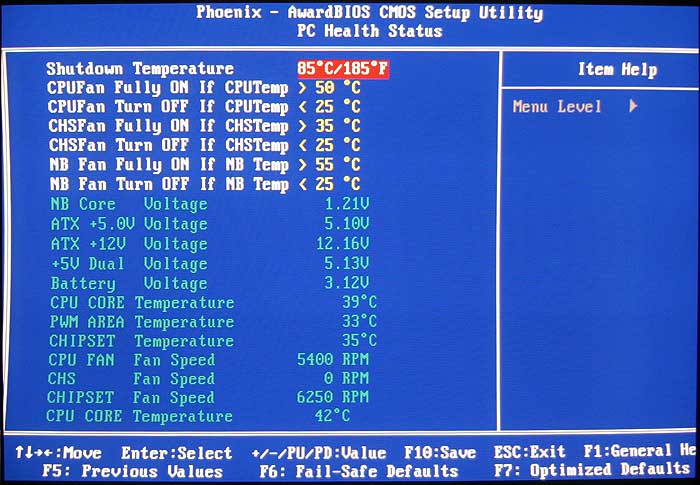Screen dimensions: 700x485
Task: Select CPUFan Fully ON value 50 °C
Action: tap(338, 88)
